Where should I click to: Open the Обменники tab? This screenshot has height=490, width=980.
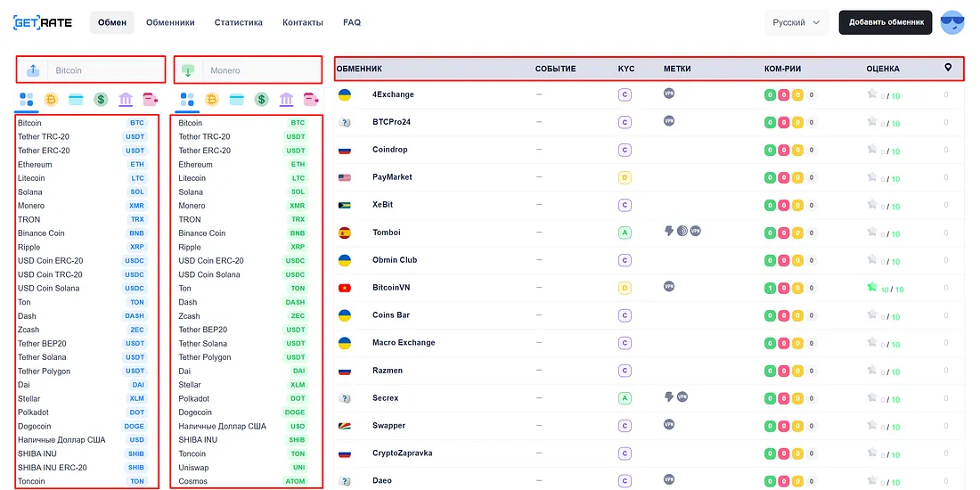coord(171,22)
